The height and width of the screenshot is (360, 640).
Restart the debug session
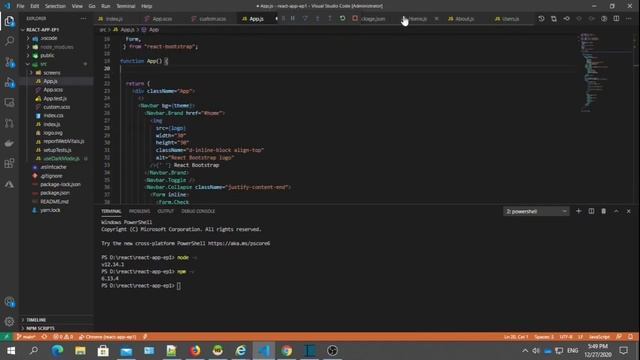click(x=342, y=18)
